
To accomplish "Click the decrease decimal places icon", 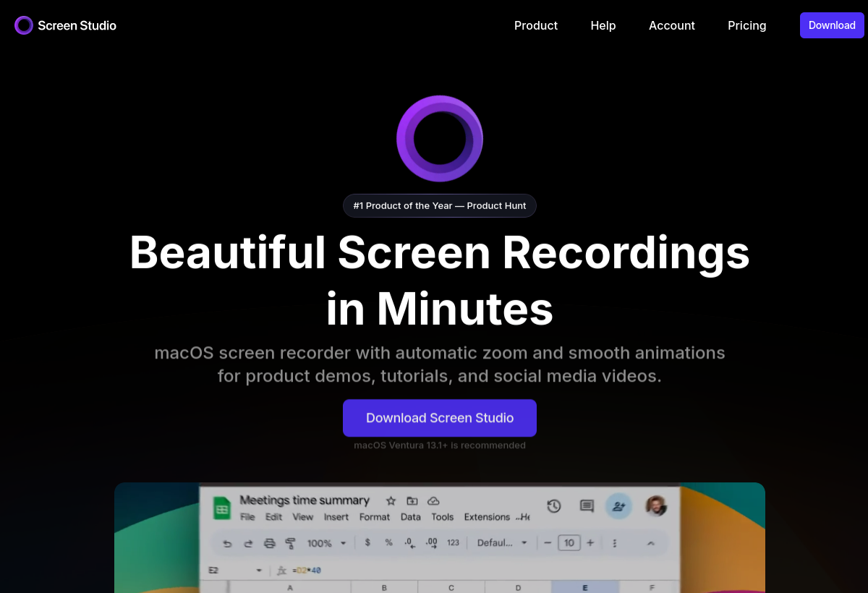I will coord(409,542).
